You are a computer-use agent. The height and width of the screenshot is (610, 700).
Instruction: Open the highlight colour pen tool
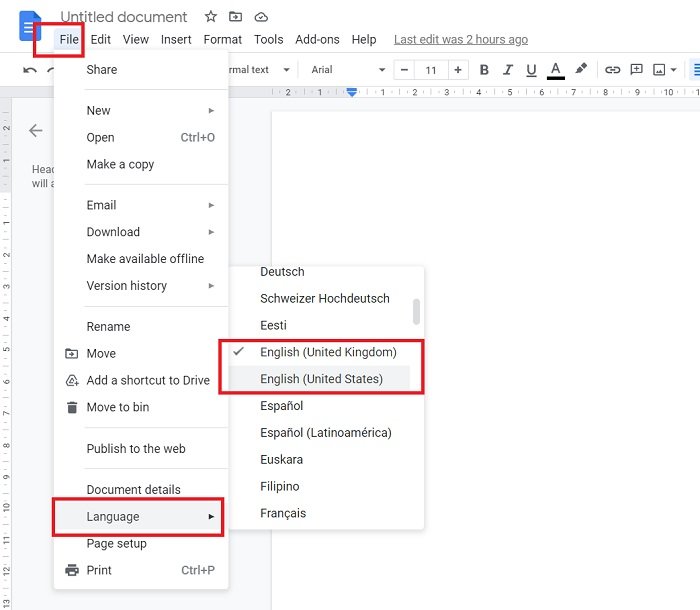pyautogui.click(x=581, y=69)
